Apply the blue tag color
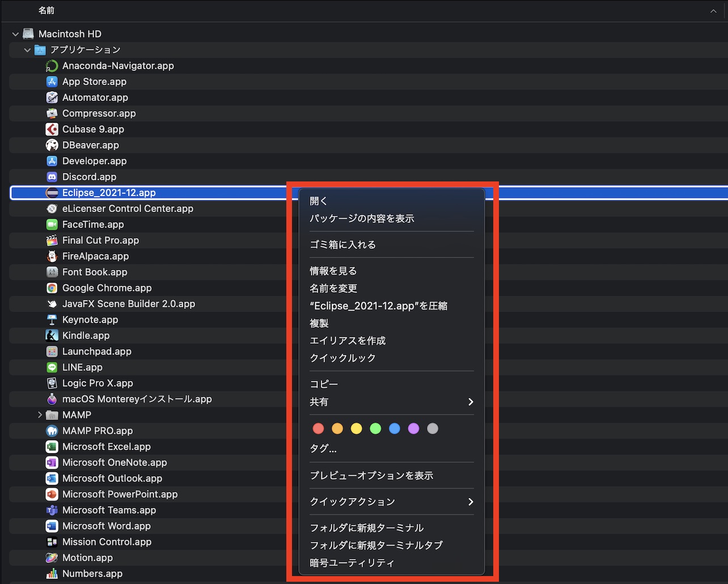This screenshot has width=728, height=584. point(395,429)
